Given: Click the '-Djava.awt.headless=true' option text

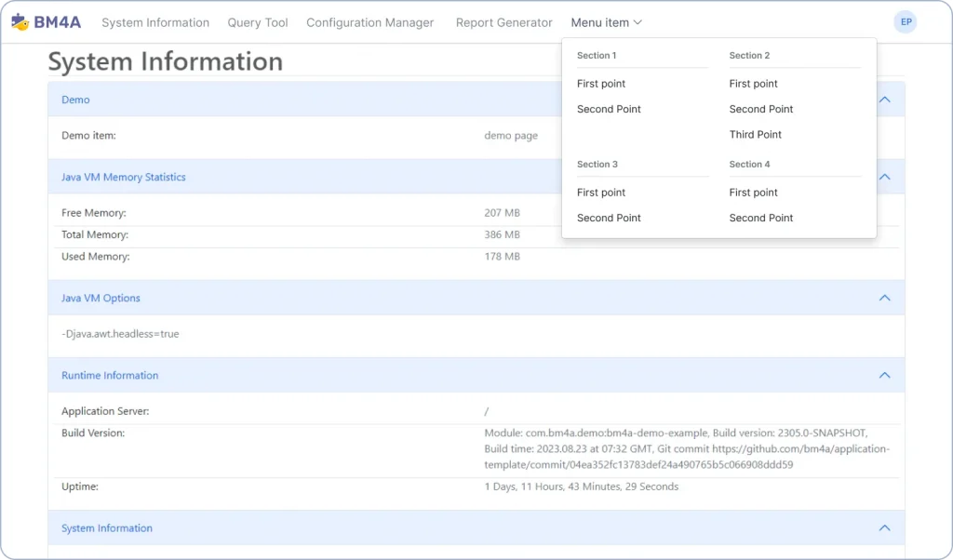Looking at the screenshot, I should coord(120,333).
